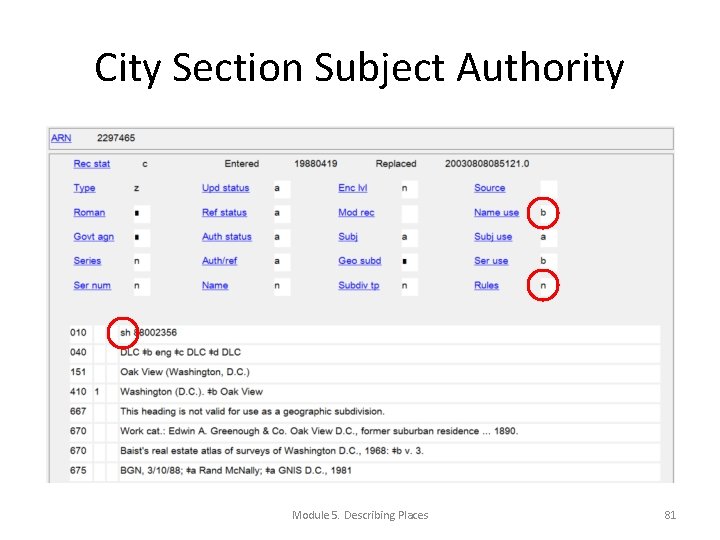The image size is (720, 540).
Task: Click 151 field 'Oak View (Washington, D.C.)'
Action: [x=389, y=372]
